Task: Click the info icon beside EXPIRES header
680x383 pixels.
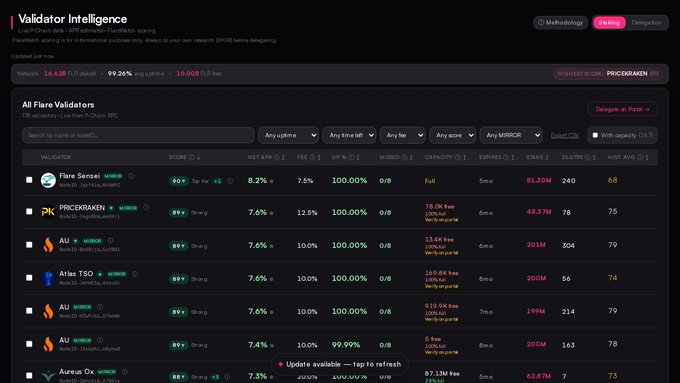Action: pyautogui.click(x=506, y=157)
